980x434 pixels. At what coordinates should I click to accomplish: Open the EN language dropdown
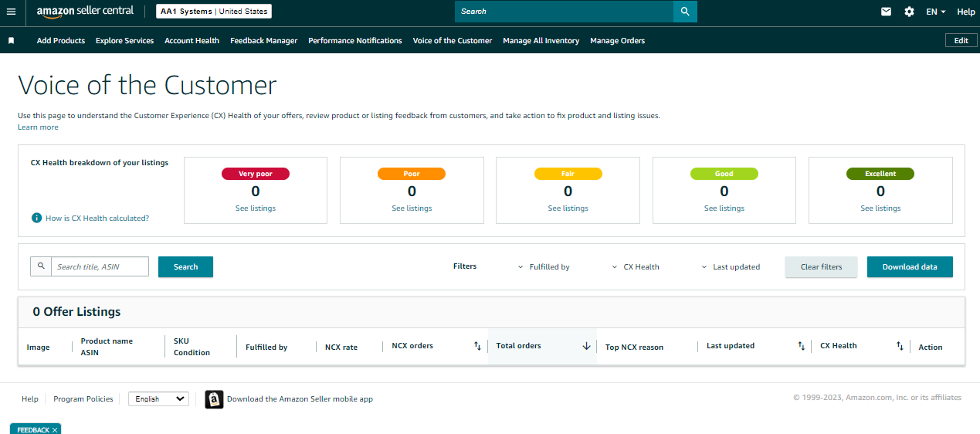[936, 12]
